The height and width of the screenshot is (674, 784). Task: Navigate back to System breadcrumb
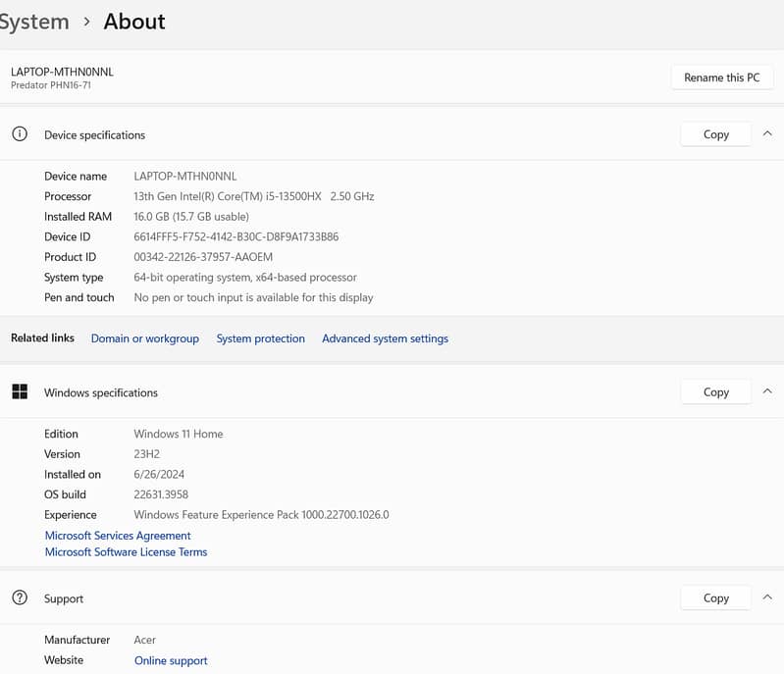[33, 22]
